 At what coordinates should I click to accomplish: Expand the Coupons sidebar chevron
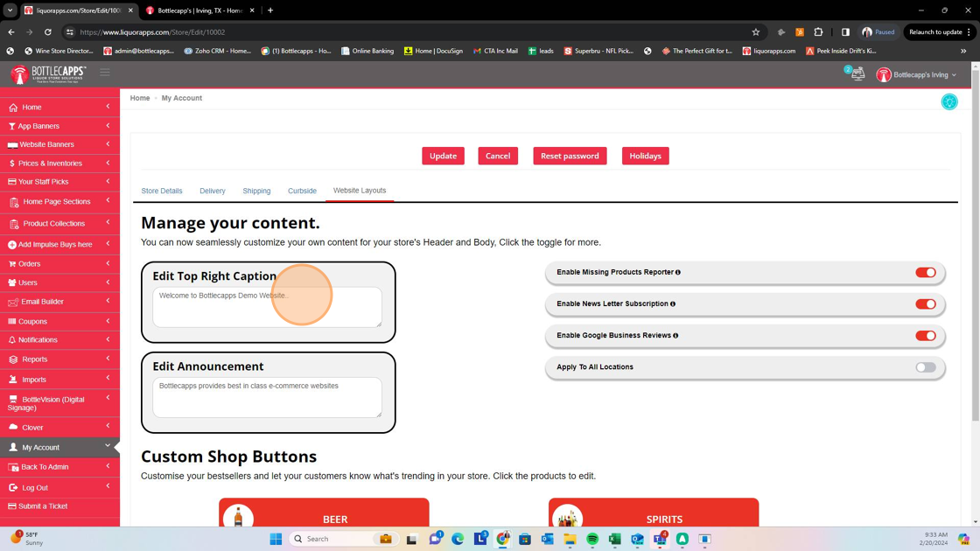[108, 320]
